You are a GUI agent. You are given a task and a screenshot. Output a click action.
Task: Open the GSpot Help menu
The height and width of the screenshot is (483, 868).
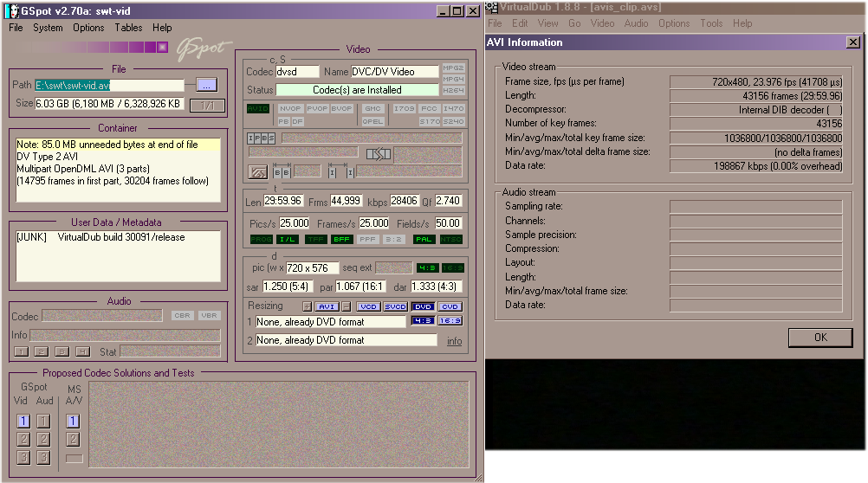coord(162,28)
